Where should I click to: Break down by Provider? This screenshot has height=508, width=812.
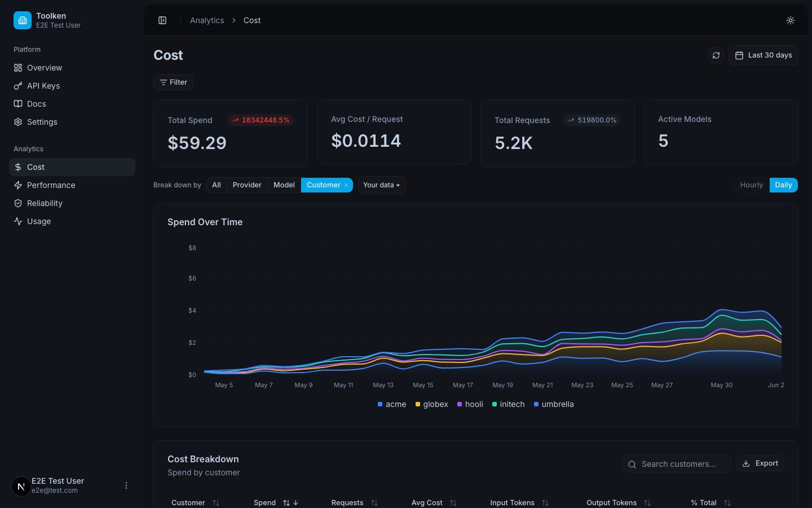tap(247, 185)
